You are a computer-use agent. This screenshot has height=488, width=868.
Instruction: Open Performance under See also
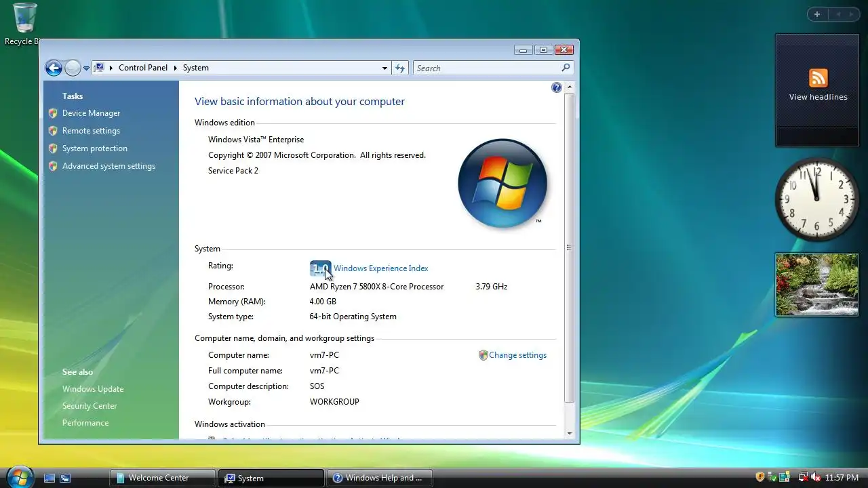click(85, 423)
